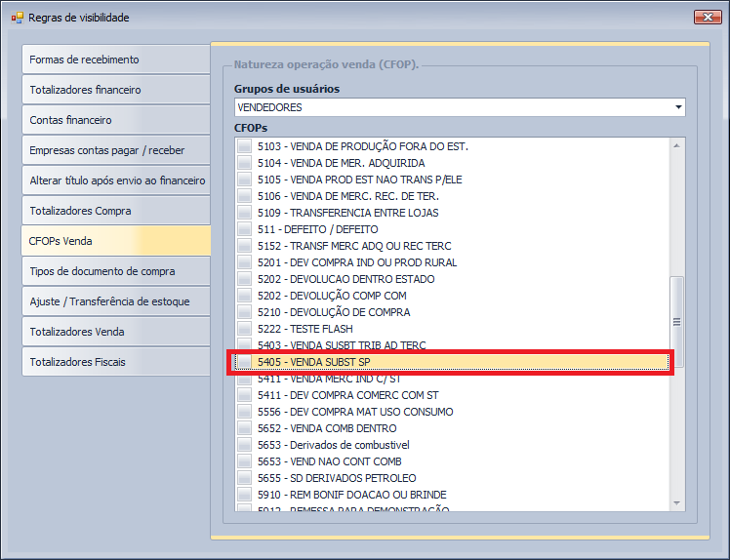730x560 pixels.
Task: Click the CFOP list scroll up arrow
Action: (677, 145)
